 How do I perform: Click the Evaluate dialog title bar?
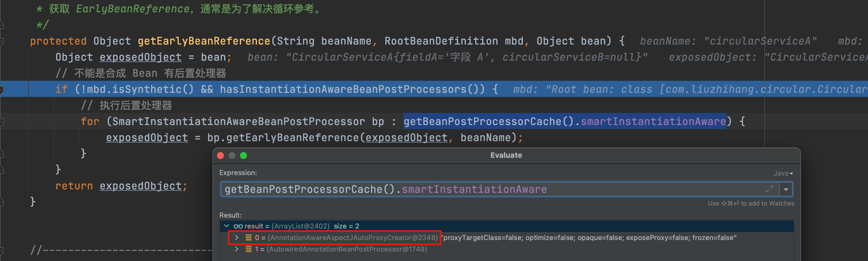[x=506, y=156]
